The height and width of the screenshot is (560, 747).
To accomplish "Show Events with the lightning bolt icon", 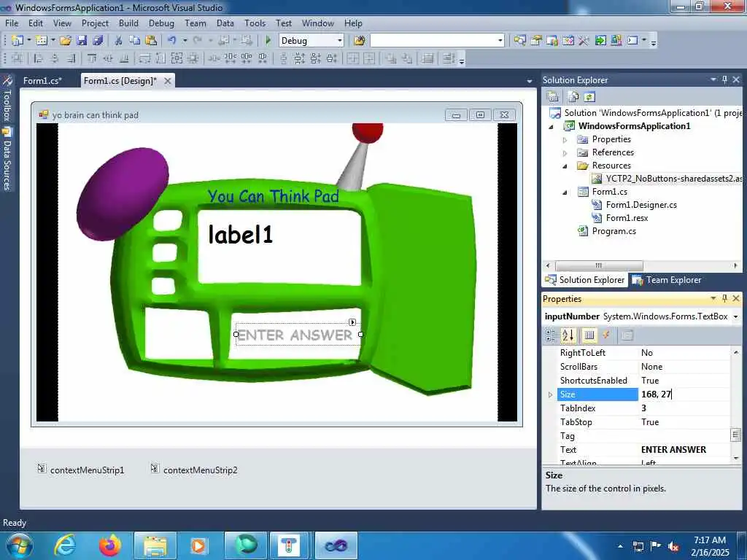I will coord(606,335).
